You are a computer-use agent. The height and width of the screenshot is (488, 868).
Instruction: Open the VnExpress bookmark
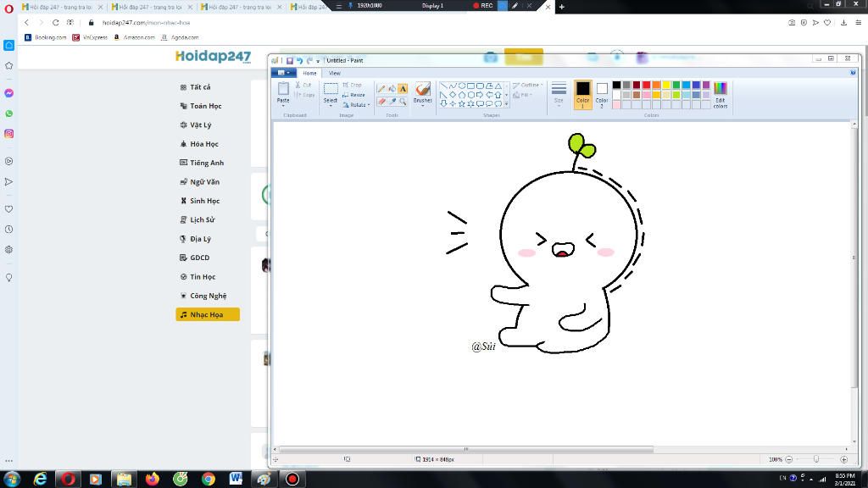coord(90,37)
